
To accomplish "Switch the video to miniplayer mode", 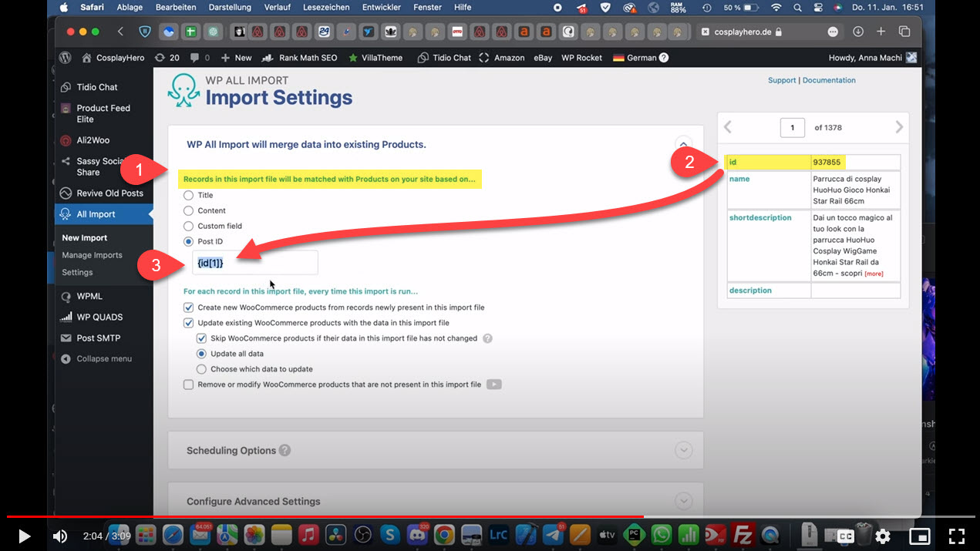I will click(x=920, y=536).
